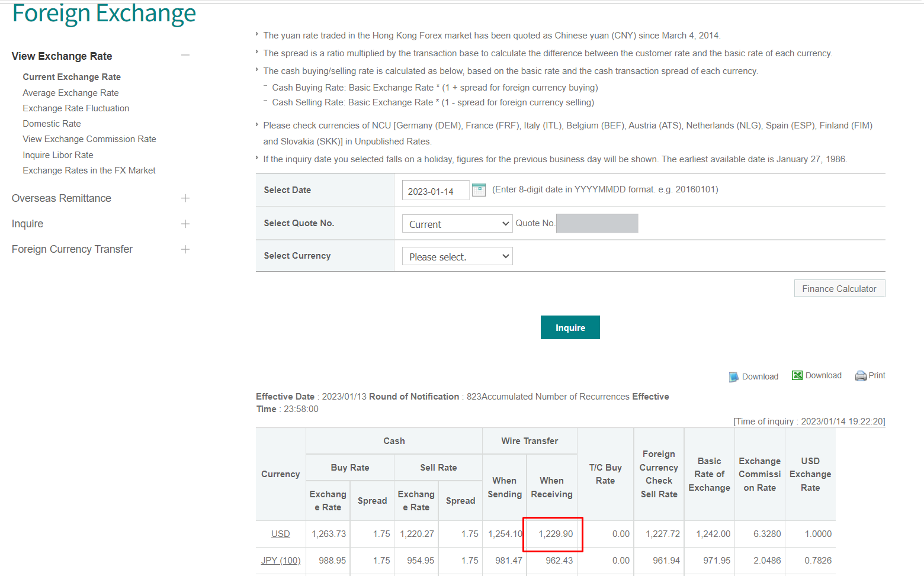Screen dimensions: 924x576
Task: Click the printer icon
Action: [x=861, y=376]
